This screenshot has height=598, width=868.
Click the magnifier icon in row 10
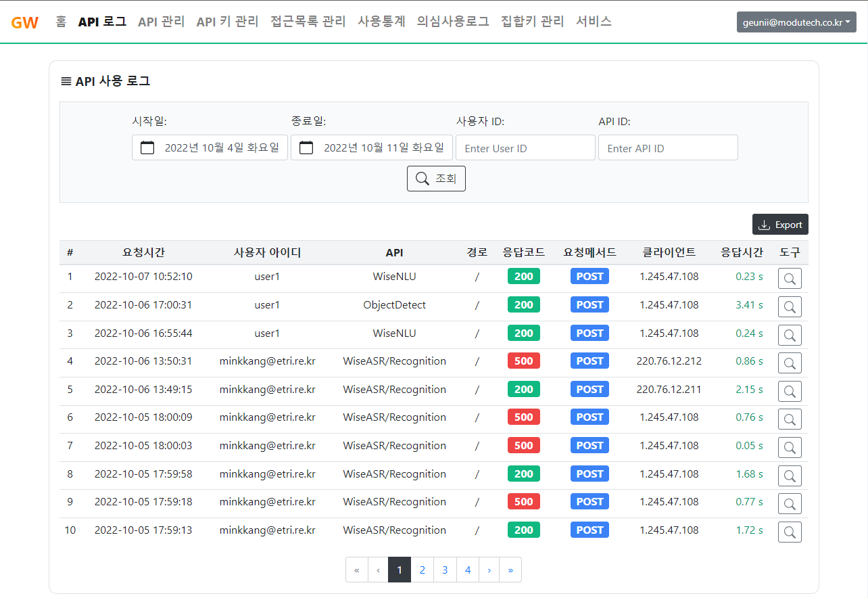790,532
